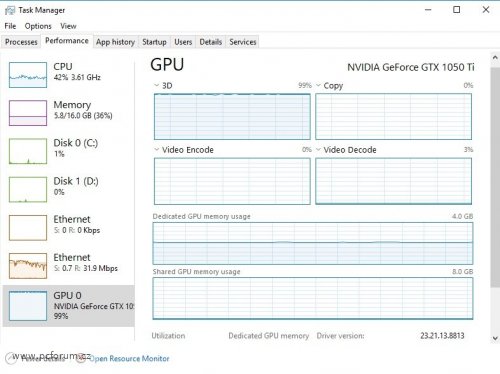Screen dimensions: 500x374
Task: Select the CPU usage graph thumbnail
Action: tap(28, 75)
